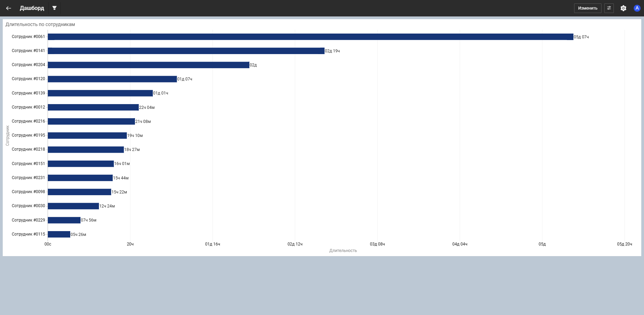The image size is (644, 315).
Task: Click the x-axis tick 05д 20ч
Action: pyautogui.click(x=624, y=244)
